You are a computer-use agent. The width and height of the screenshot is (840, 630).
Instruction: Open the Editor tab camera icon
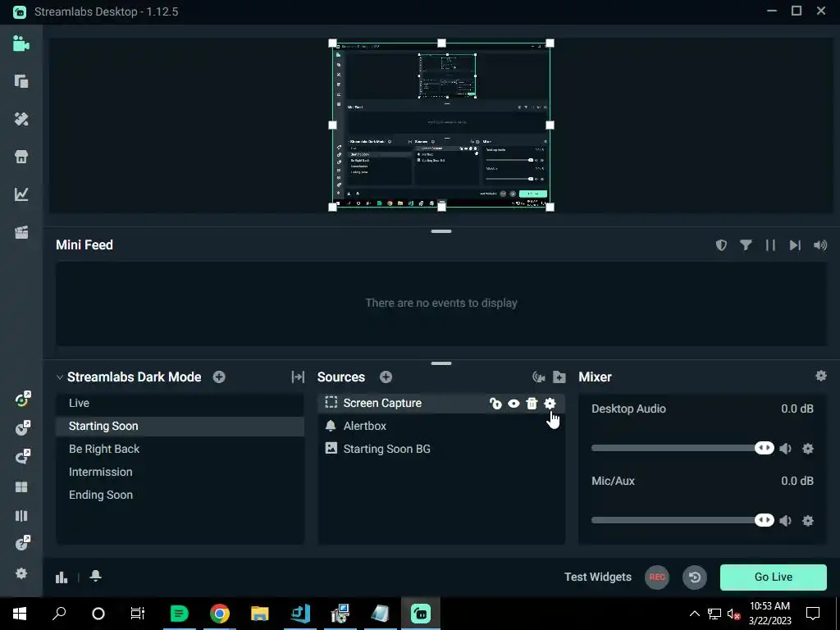21,43
